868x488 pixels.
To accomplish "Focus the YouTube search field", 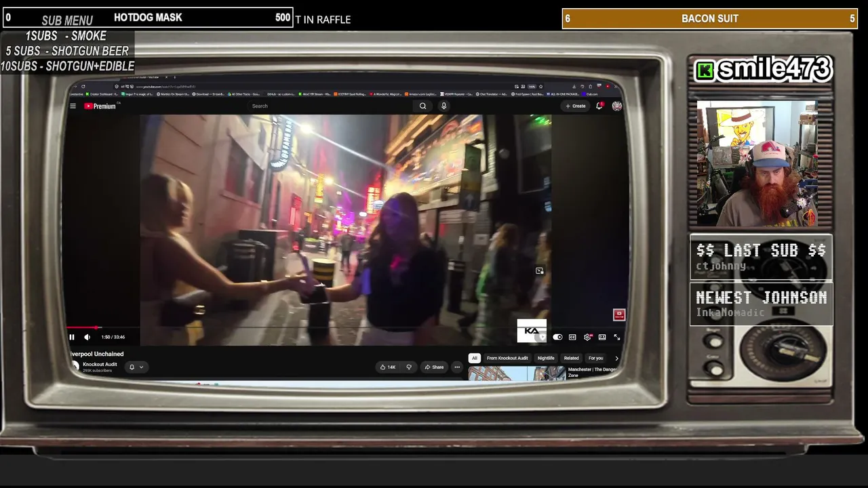I will coord(331,106).
